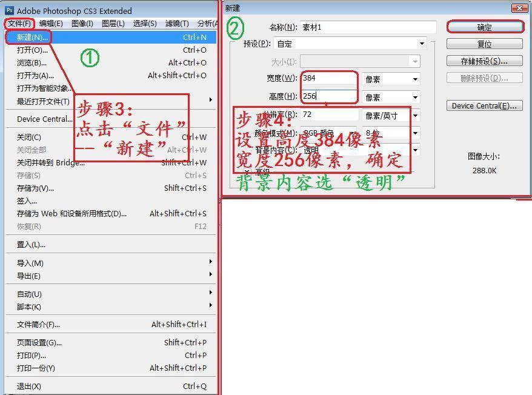Viewport: 532px width, 395px height.
Task: Close the 新建 dialog window
Action: 519,8
